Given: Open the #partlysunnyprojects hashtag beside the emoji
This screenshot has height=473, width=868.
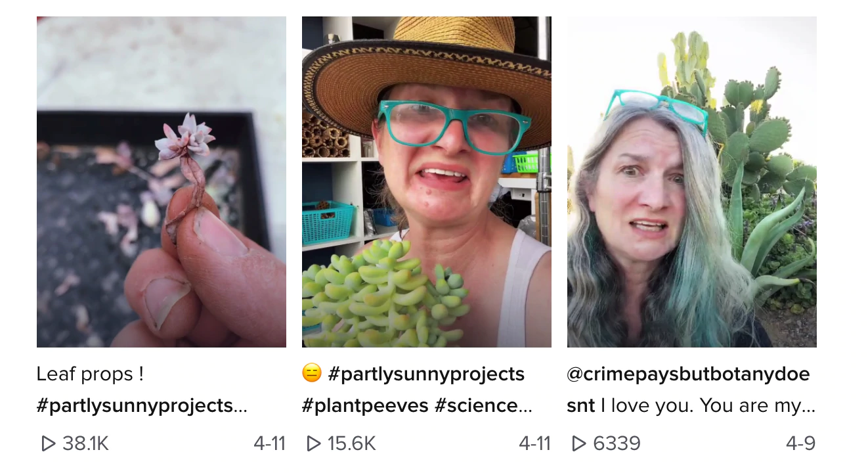Looking at the screenshot, I should pos(426,374).
